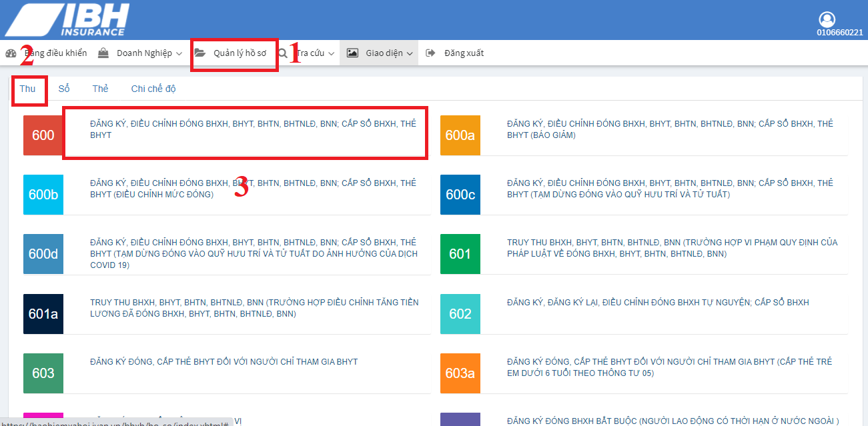Click the user account avatar icon
Viewport: 868px width, 426px height.
pyautogui.click(x=827, y=19)
